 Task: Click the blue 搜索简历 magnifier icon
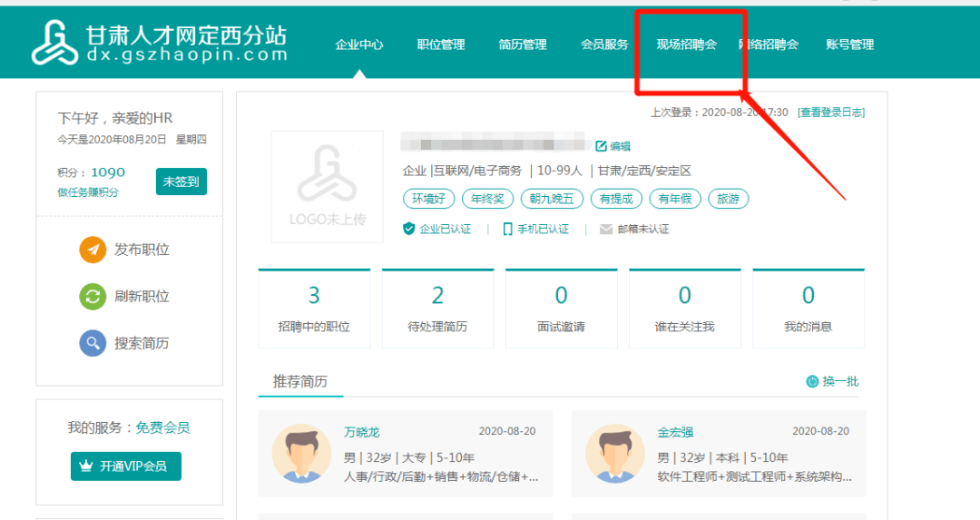93,343
